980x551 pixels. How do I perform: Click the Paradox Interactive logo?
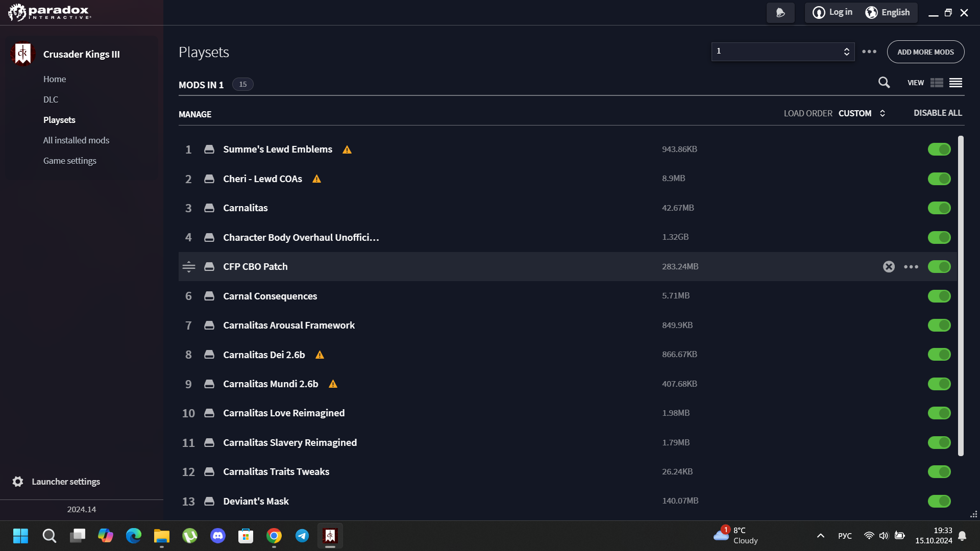tap(50, 12)
